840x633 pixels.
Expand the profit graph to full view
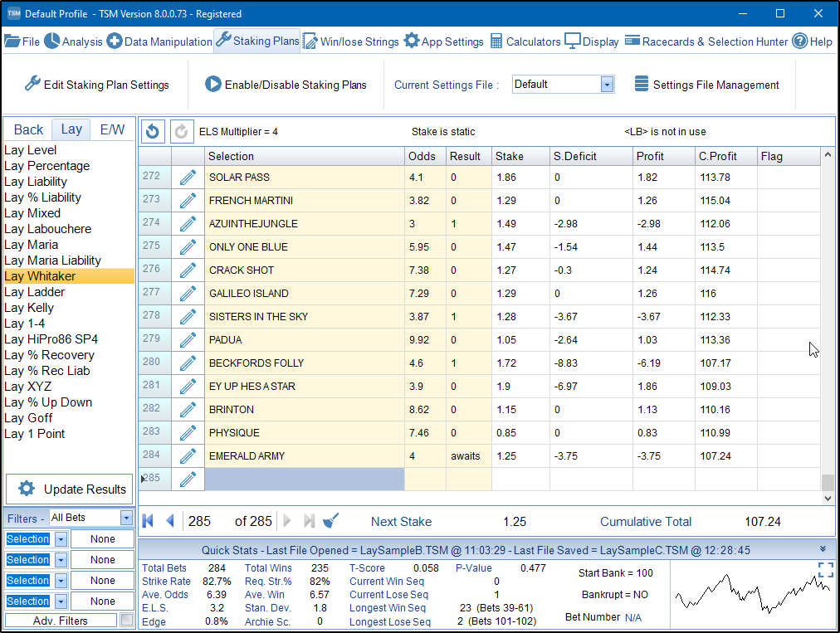pos(825,570)
